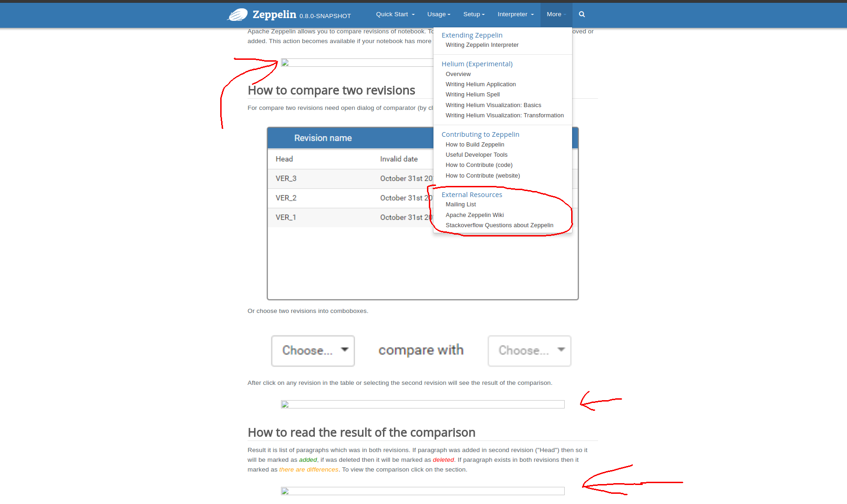The width and height of the screenshot is (847, 504).
Task: Click orange 'there are differences' text
Action: 309,470
